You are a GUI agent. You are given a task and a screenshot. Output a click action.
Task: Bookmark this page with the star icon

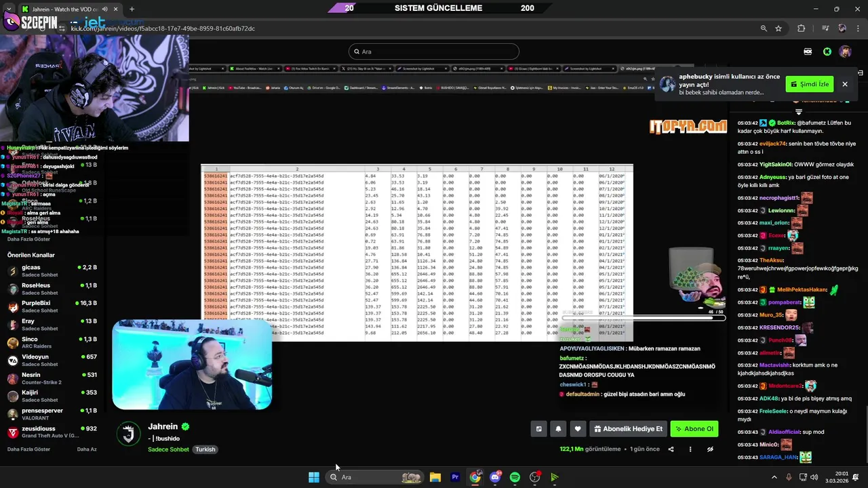click(x=778, y=28)
